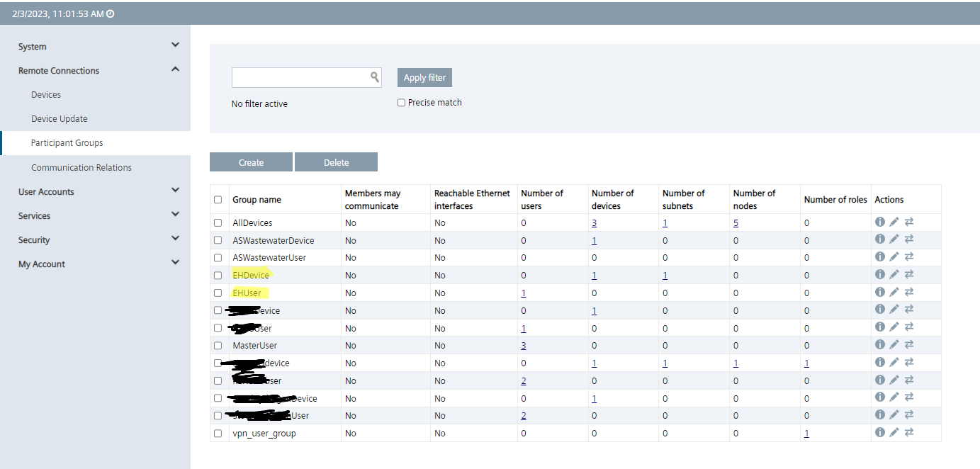Click double-arrow icon in EHUser row
980x469 pixels.
(x=909, y=292)
